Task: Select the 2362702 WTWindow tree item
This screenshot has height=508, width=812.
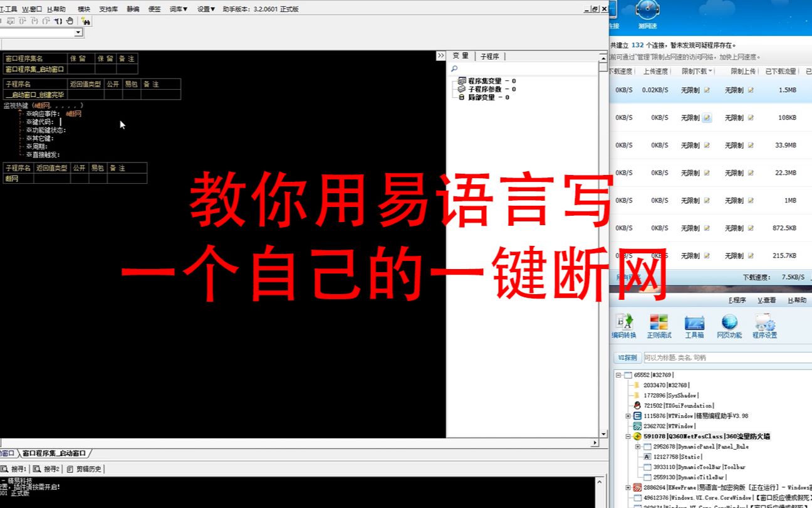Action: point(669,426)
